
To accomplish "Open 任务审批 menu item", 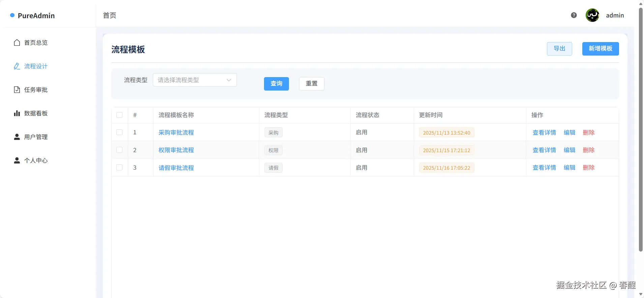I will pyautogui.click(x=36, y=90).
